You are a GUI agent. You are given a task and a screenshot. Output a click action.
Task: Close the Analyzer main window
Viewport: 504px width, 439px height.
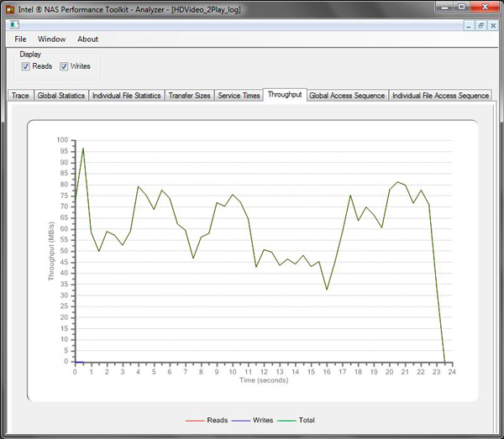[x=485, y=7]
